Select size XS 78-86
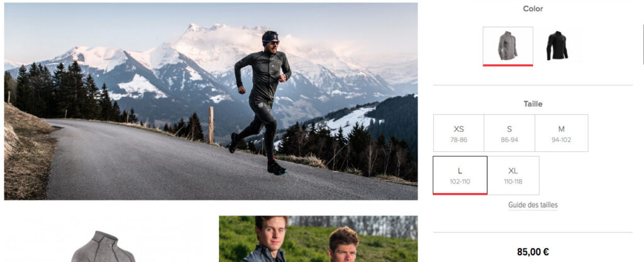Image resolution: width=644 pixels, height=262 pixels. coord(458,133)
